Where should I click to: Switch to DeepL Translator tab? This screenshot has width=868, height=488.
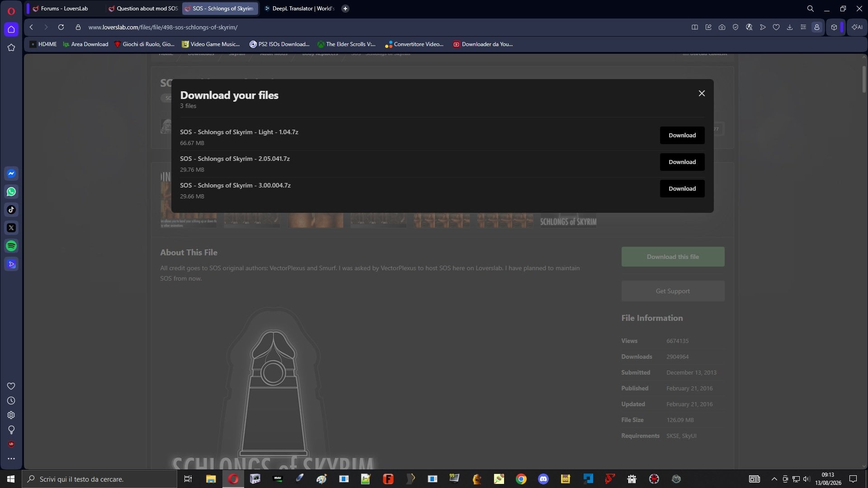(299, 9)
